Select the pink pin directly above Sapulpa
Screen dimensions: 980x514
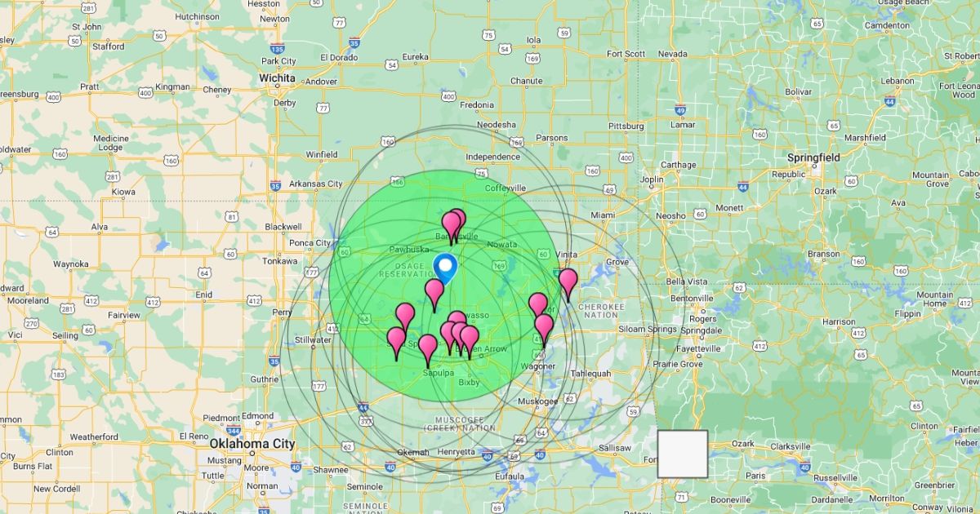pos(427,350)
